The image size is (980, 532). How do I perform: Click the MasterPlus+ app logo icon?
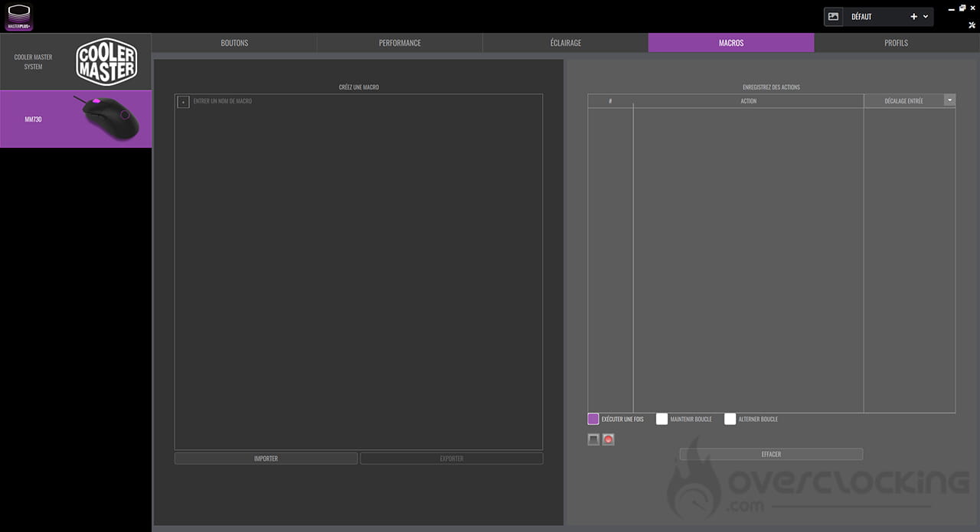[x=18, y=17]
